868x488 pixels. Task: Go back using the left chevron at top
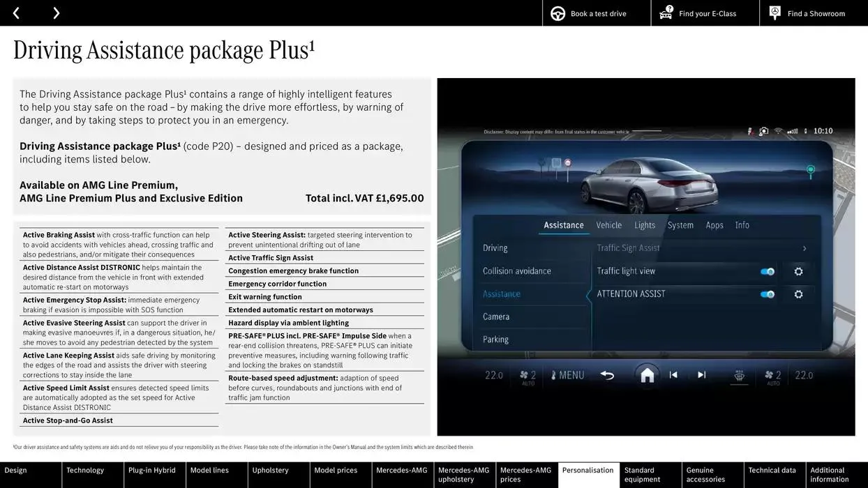(x=15, y=13)
